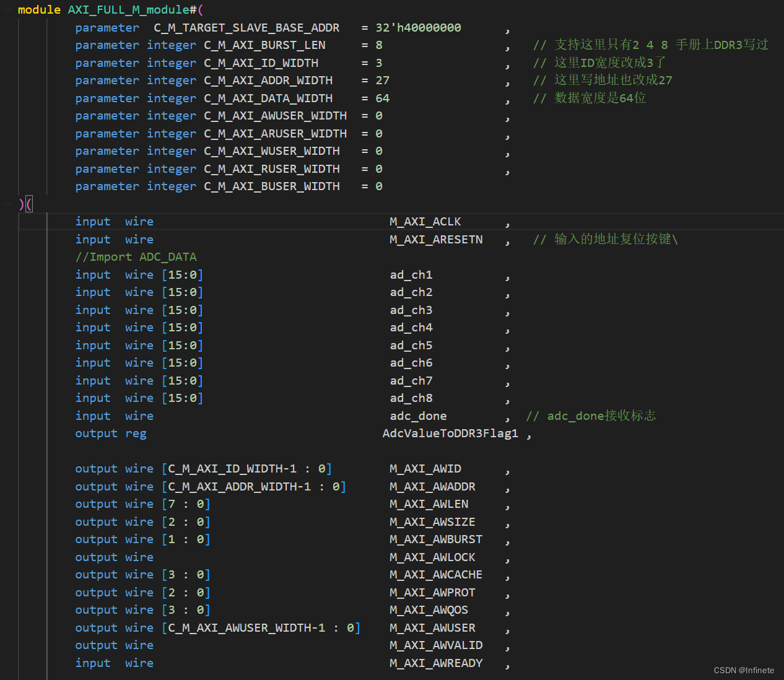Collapse the port list fold region

[x=7, y=204]
